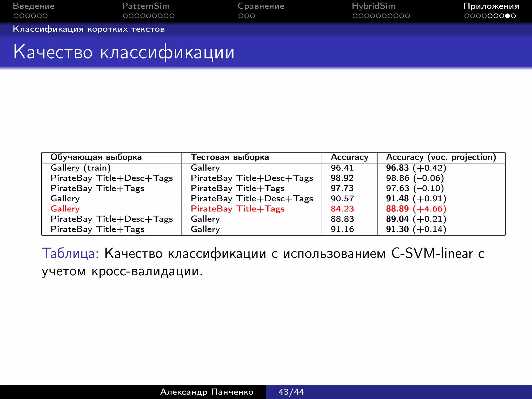The image size is (532, 399).
Task: Click training cell PirateBay Title+Desc+Tags in 98.92 row
Action: point(111,178)
